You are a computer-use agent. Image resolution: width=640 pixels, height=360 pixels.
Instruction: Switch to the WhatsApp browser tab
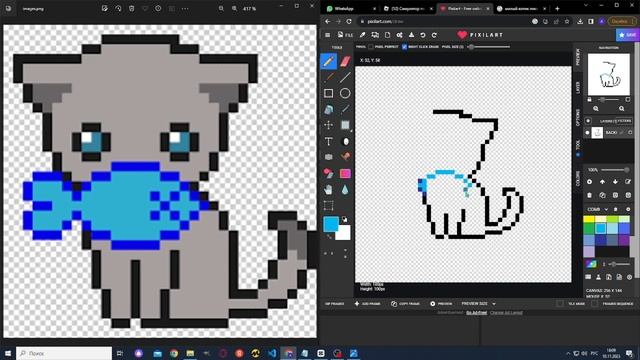tap(350, 9)
